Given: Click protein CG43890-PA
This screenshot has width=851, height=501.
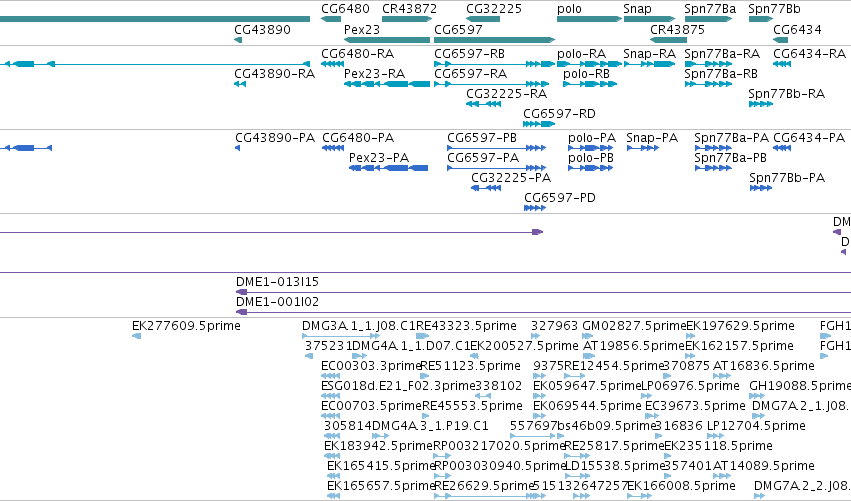Looking at the screenshot, I should [x=275, y=138].
